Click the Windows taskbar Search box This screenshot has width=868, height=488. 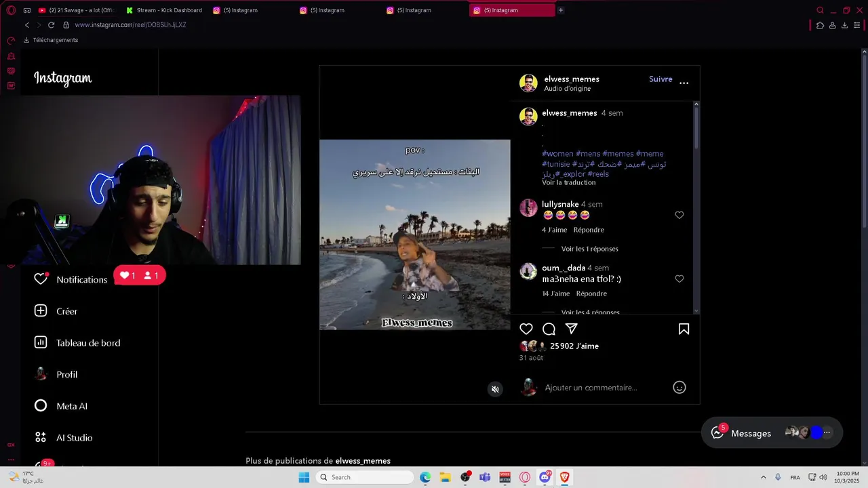(x=366, y=477)
